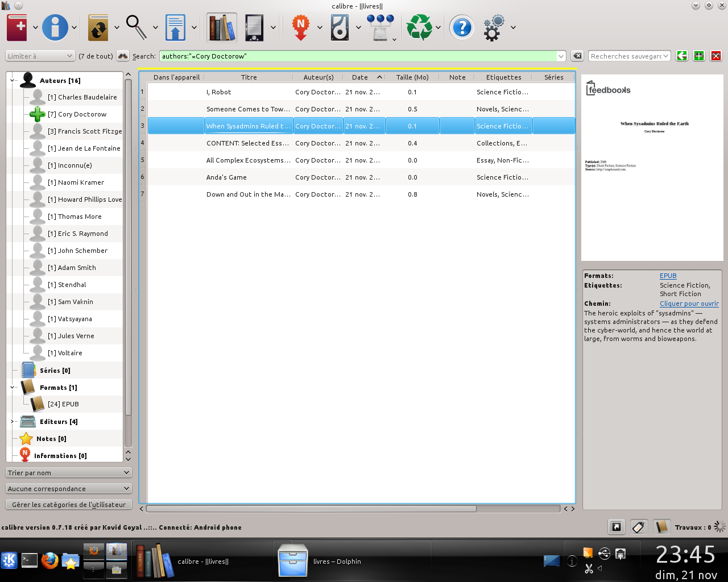The image size is (728, 582).
Task: Click the Connect/share network icon
Action: pos(380,27)
